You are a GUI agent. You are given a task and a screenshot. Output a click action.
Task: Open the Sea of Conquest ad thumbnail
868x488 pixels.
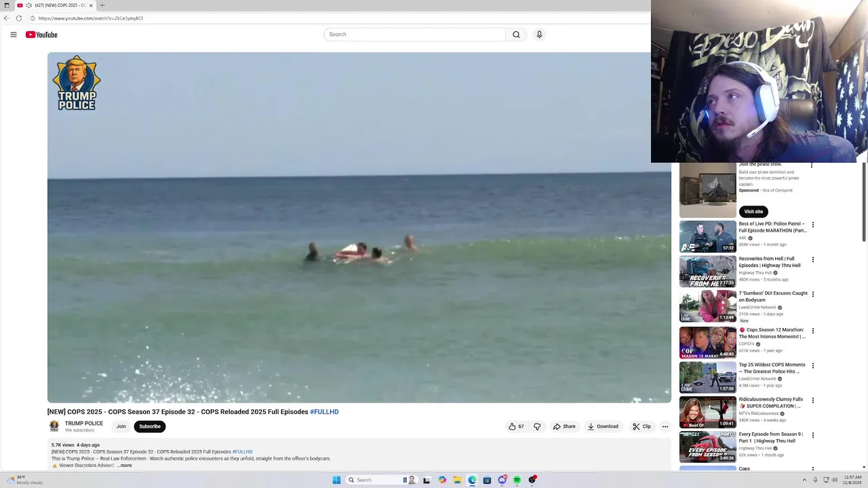[708, 190]
